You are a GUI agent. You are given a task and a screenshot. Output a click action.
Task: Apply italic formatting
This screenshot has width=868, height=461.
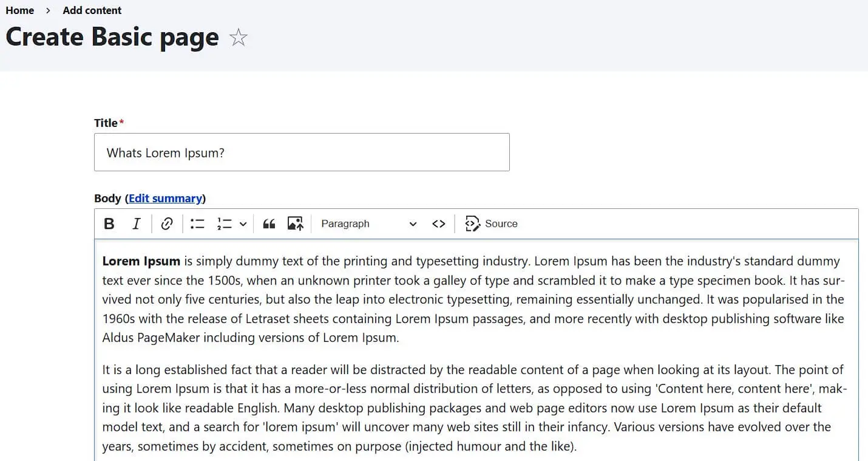(136, 224)
